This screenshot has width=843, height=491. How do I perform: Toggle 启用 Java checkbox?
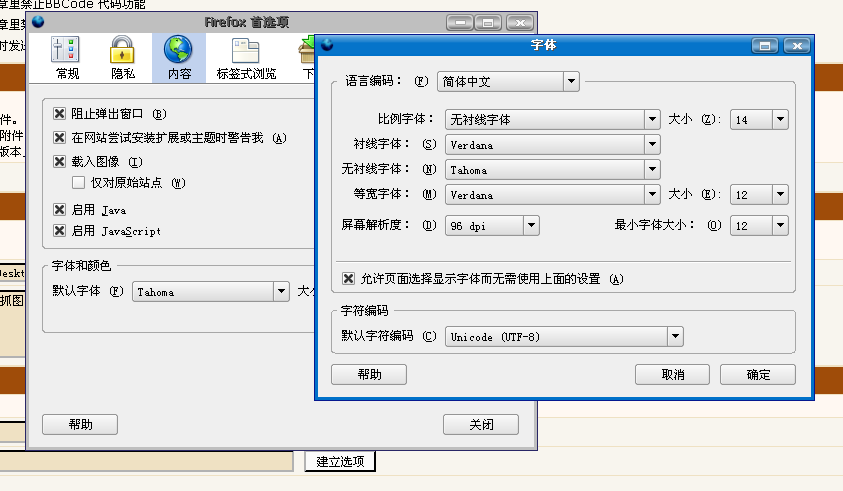[x=60, y=209]
